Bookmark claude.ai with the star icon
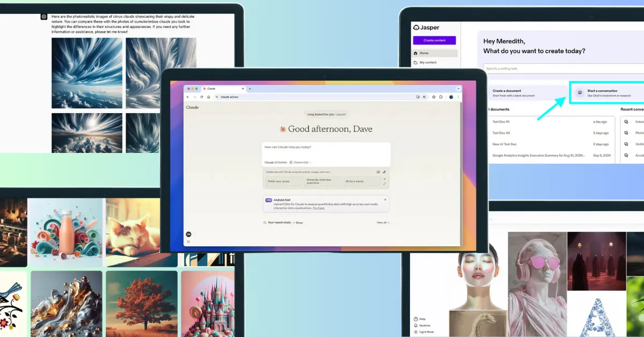This screenshot has height=337, width=644. click(x=425, y=97)
